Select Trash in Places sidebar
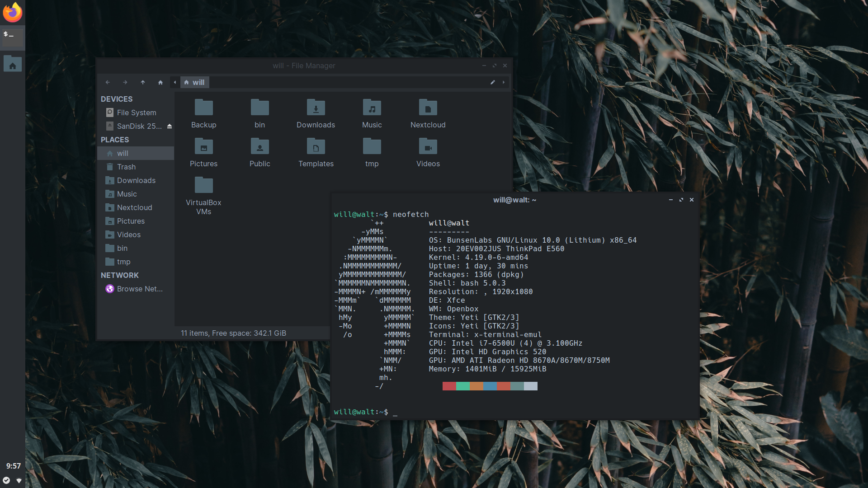The image size is (868, 488). [126, 167]
